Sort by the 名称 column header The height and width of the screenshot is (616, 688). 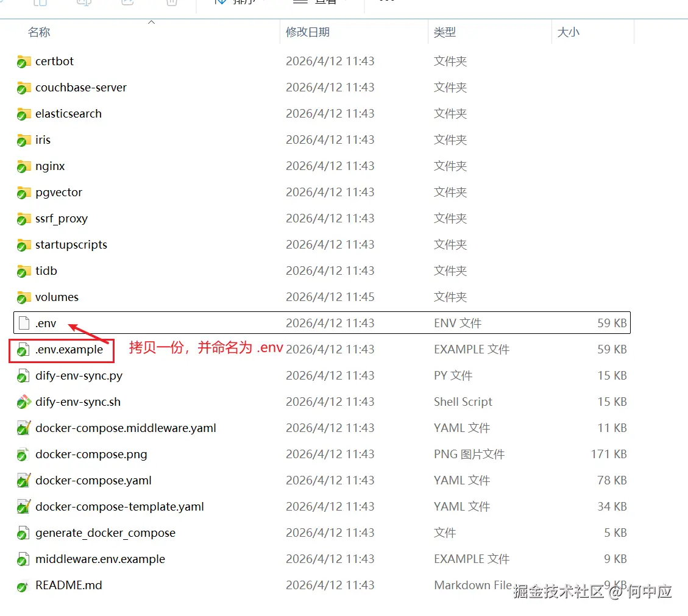39,32
